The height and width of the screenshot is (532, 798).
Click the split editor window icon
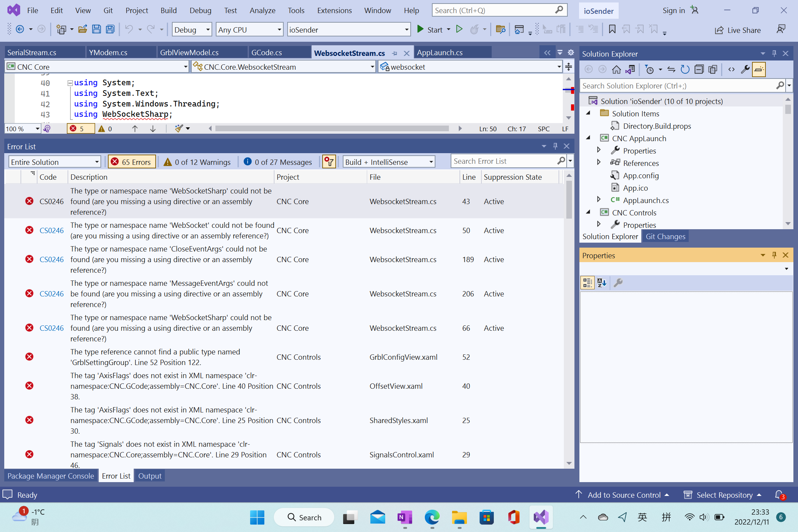tap(568, 66)
